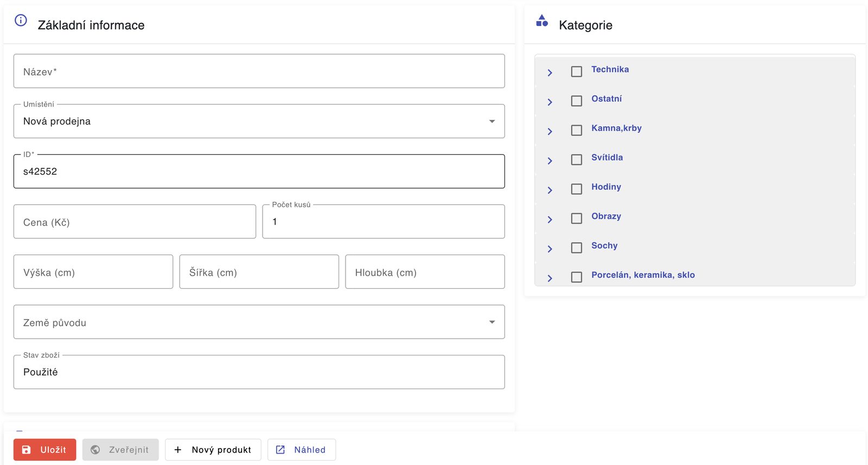
Task: Click the Ostatní category label
Action: (607, 99)
